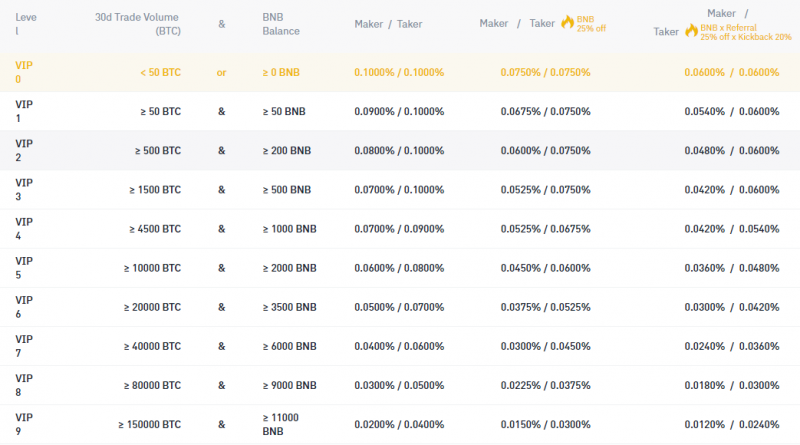The image size is (800, 445).
Task: Click the 0.0150% / 0.0300% fee cell
Action: point(545,424)
